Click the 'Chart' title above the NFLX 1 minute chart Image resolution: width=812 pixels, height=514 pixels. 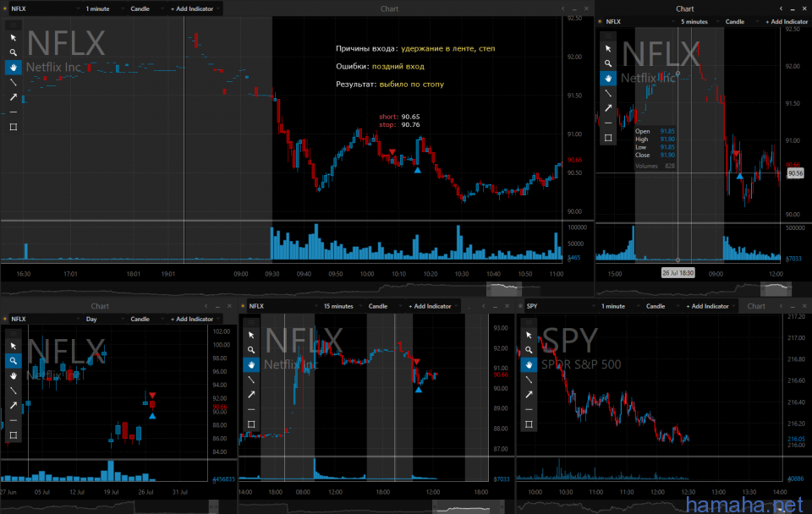[x=389, y=8]
